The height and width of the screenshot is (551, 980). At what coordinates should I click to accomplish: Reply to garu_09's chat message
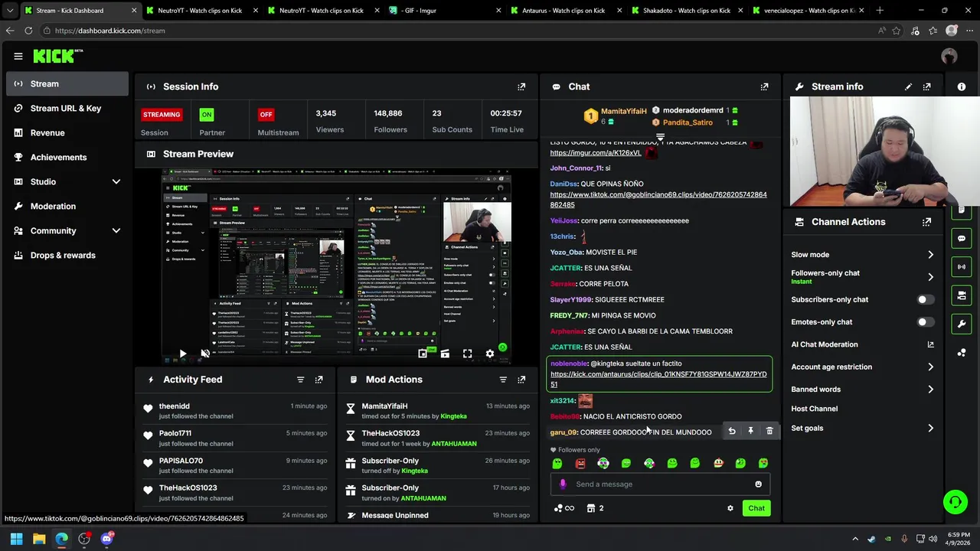[x=732, y=432]
